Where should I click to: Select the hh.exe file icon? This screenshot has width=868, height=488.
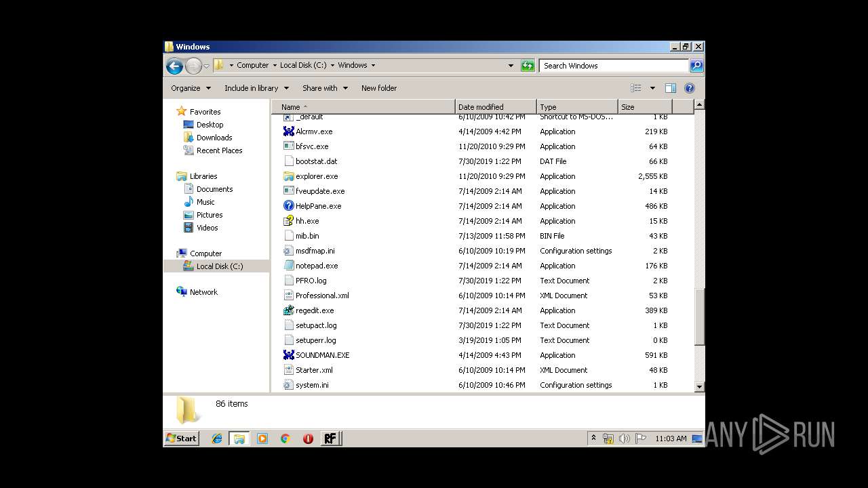point(289,221)
